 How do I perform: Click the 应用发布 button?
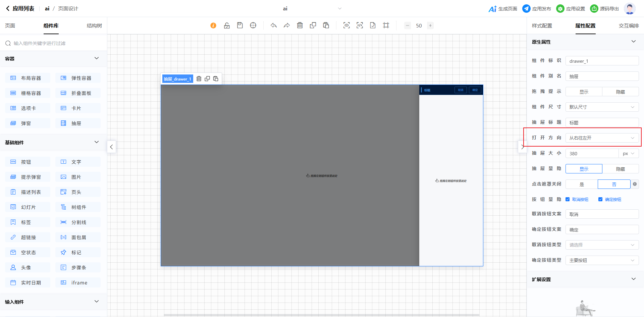(537, 9)
